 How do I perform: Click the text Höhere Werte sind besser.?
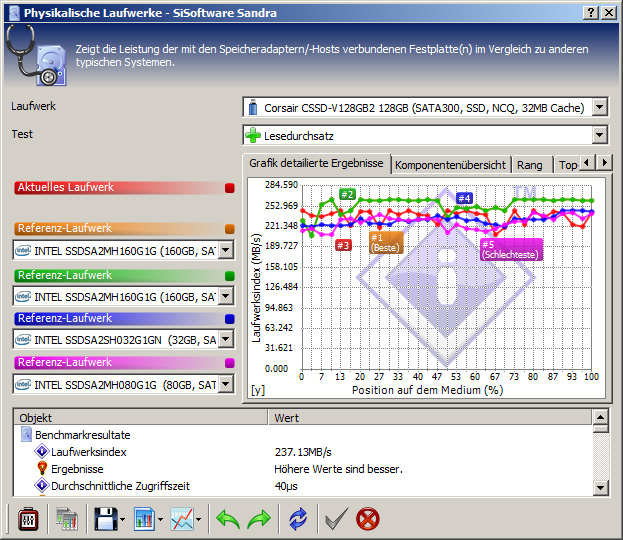click(339, 469)
